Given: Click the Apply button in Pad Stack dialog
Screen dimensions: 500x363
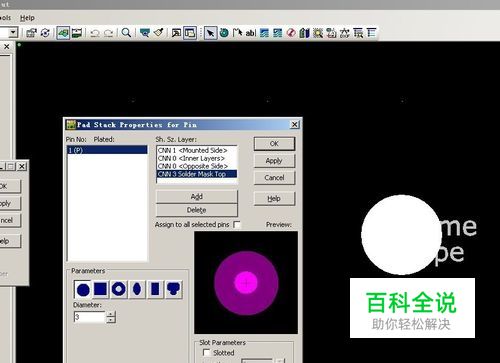Looking at the screenshot, I should tap(274, 161).
